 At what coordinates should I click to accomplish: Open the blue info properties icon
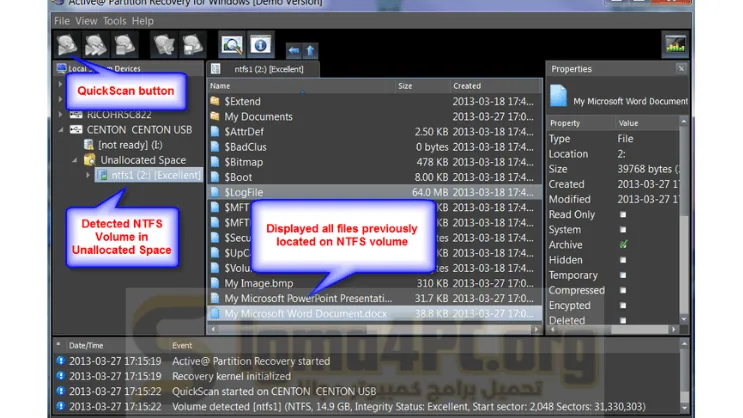pyautogui.click(x=260, y=45)
